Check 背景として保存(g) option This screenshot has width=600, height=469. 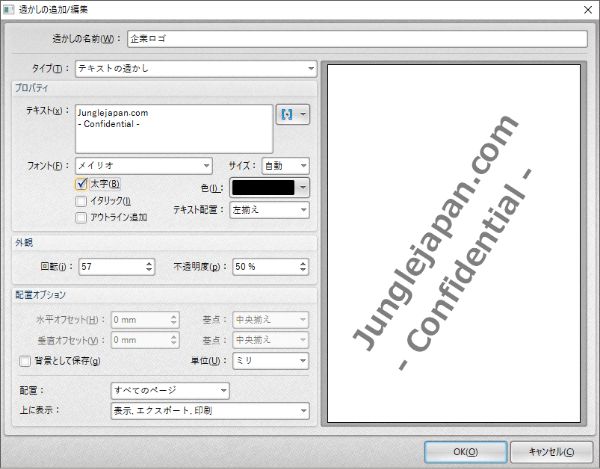point(25,361)
